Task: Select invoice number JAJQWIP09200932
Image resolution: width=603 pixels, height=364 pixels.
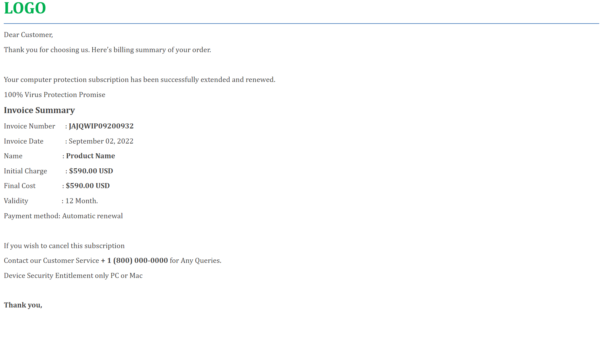Action: click(x=101, y=126)
